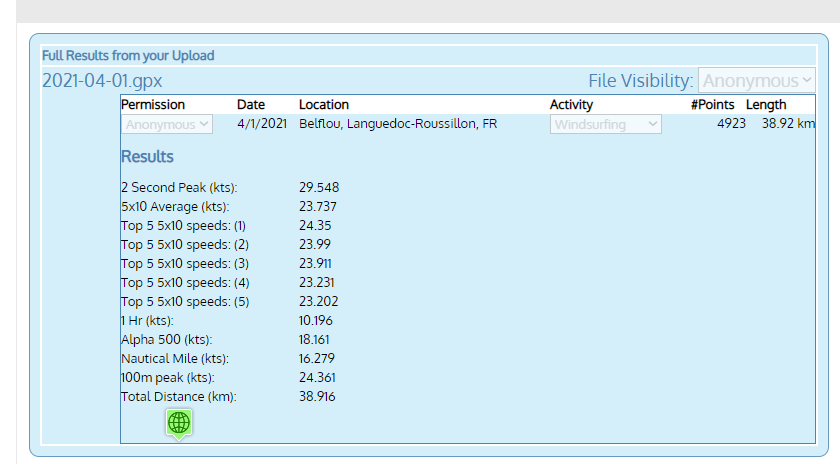Click the #Points column header

712,104
